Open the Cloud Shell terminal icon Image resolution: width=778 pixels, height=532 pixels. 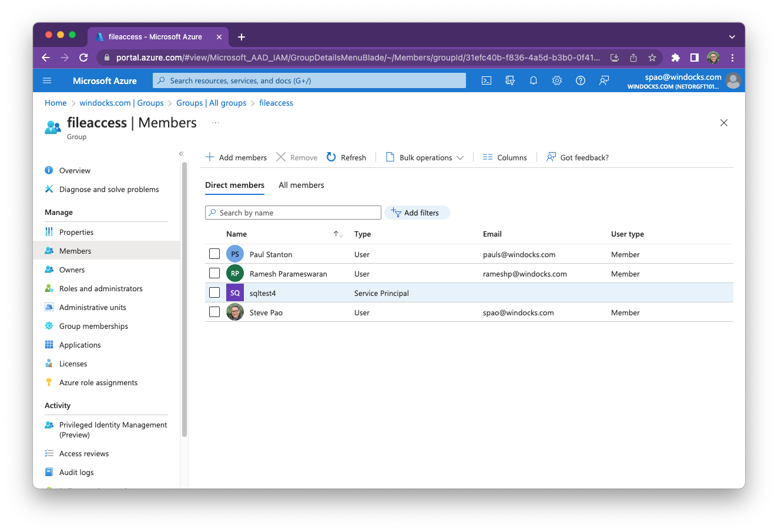coord(486,80)
